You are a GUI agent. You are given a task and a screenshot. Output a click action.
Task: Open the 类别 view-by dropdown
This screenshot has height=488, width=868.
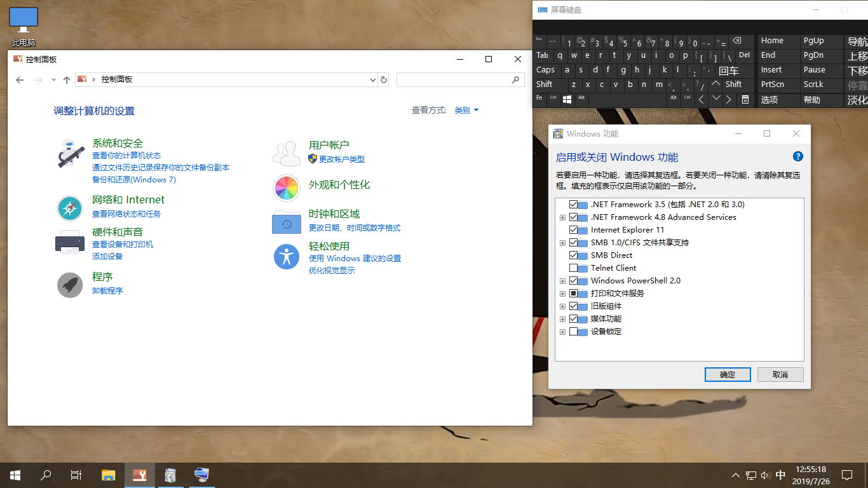466,111
